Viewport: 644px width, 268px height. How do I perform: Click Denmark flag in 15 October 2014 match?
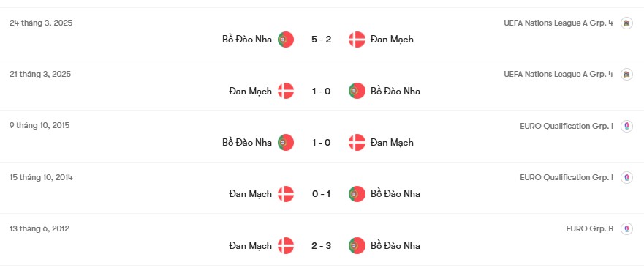(x=286, y=194)
